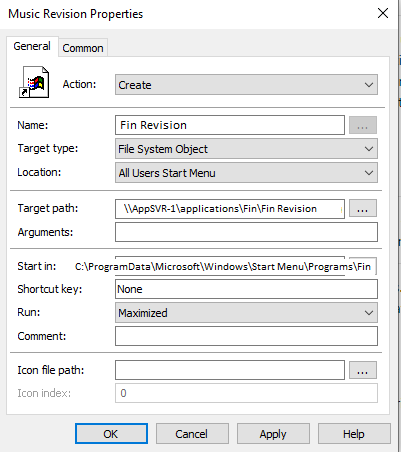This screenshot has height=476, width=401.
Task: Expand the Target type dropdown
Action: tap(246, 149)
